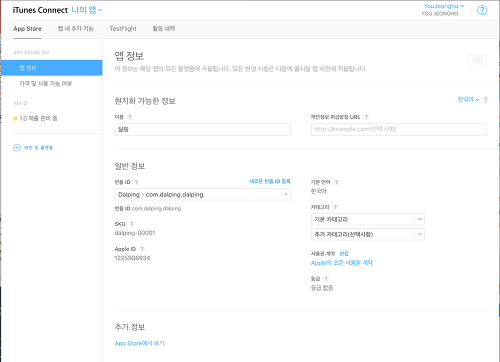Click the 저장 save button
This screenshot has height=362, width=500.
[x=477, y=61]
